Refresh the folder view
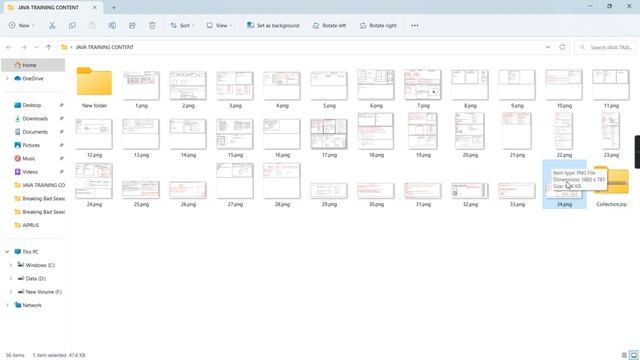Screen dimensions: 640x360 point(562,47)
